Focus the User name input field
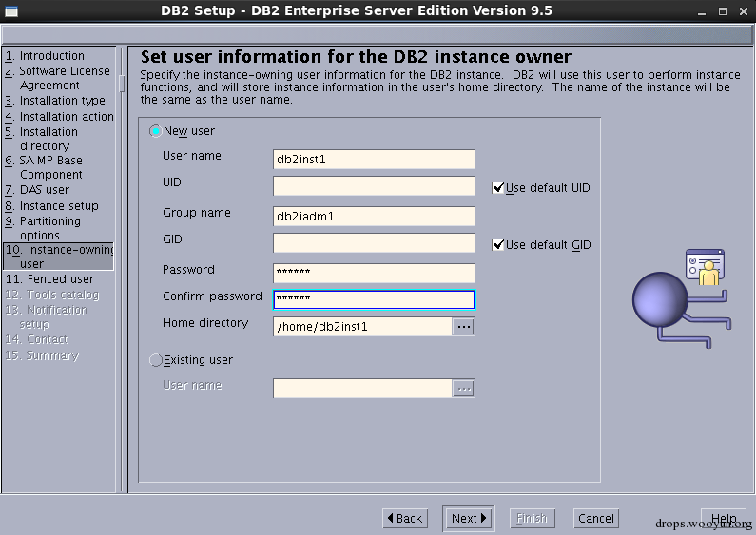 click(x=374, y=160)
